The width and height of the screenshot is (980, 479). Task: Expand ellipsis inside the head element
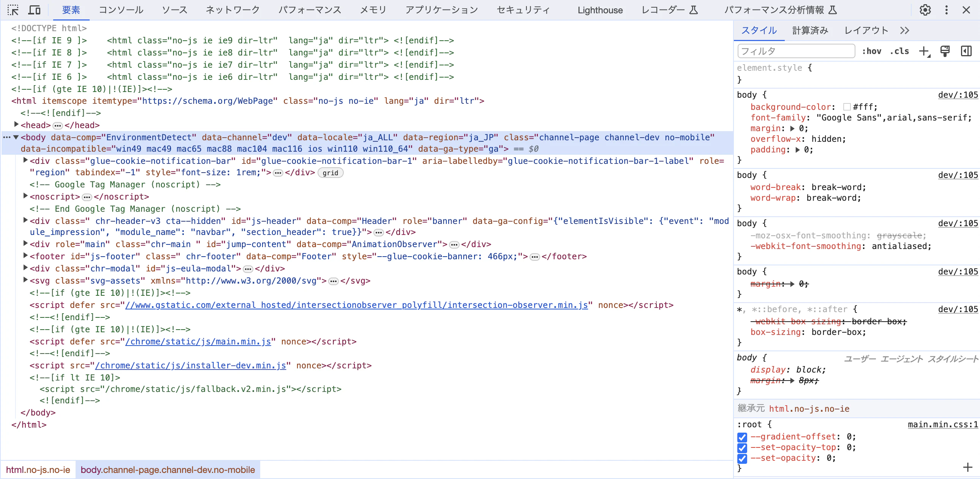[x=57, y=126]
